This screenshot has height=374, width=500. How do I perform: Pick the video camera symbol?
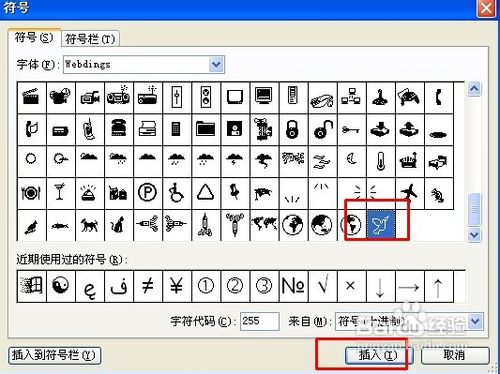point(90,97)
